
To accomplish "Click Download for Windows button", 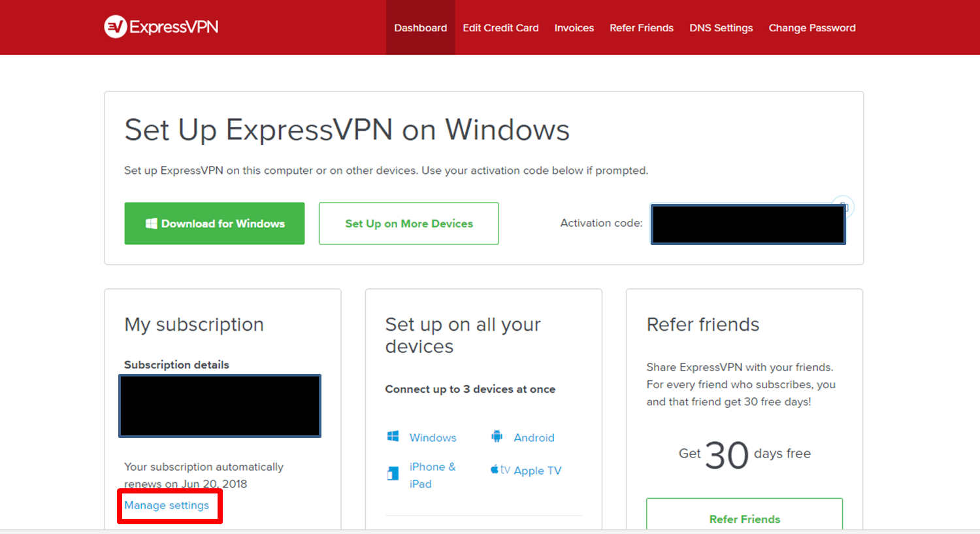I will (214, 224).
